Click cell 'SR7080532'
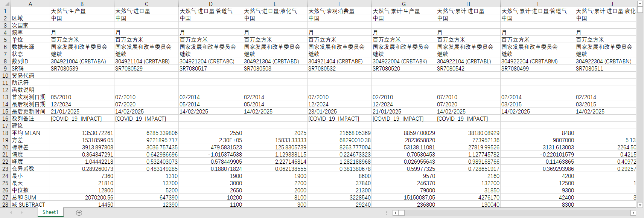 [x=340, y=68]
